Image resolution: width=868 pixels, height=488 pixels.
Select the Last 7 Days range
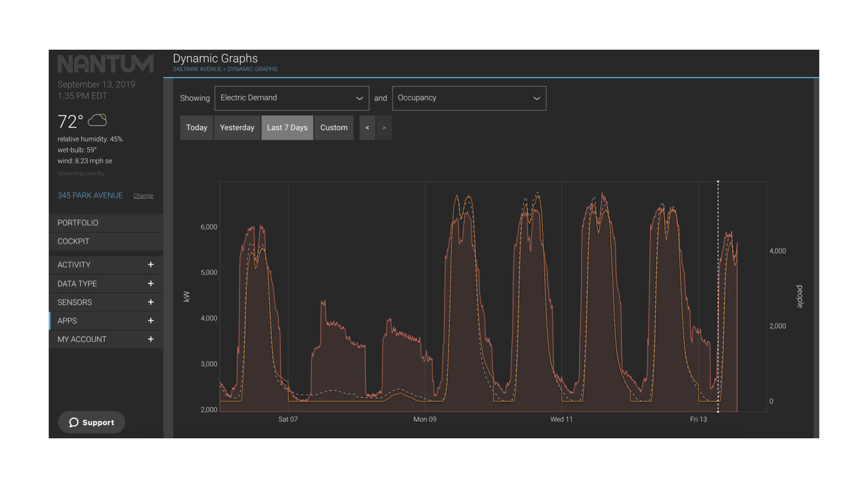coord(287,128)
